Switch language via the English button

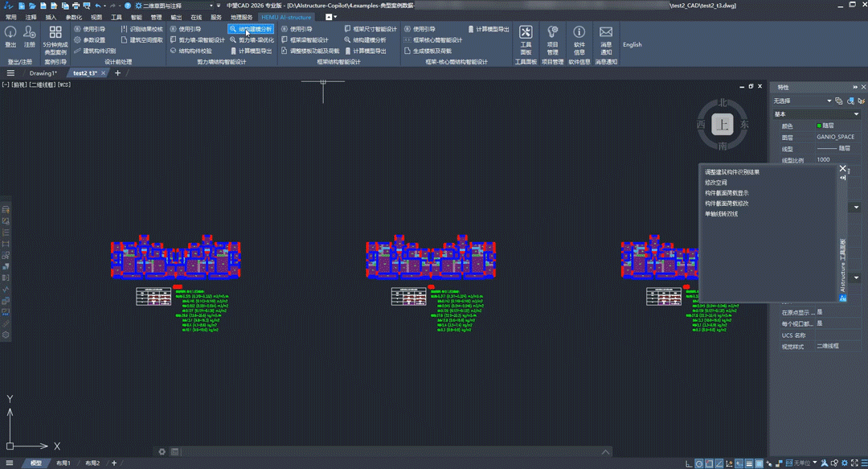pyautogui.click(x=633, y=45)
